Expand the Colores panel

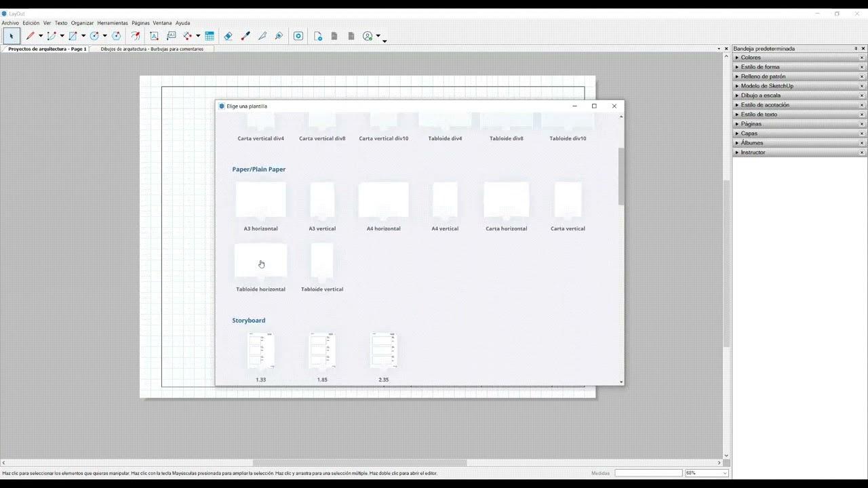tap(750, 57)
